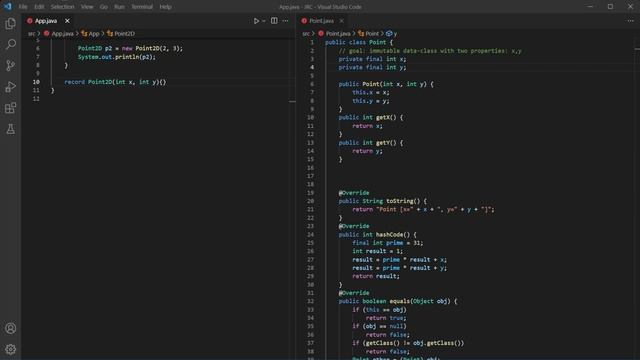
Task: Click the VS Code logo icon
Action: (x=8, y=7)
